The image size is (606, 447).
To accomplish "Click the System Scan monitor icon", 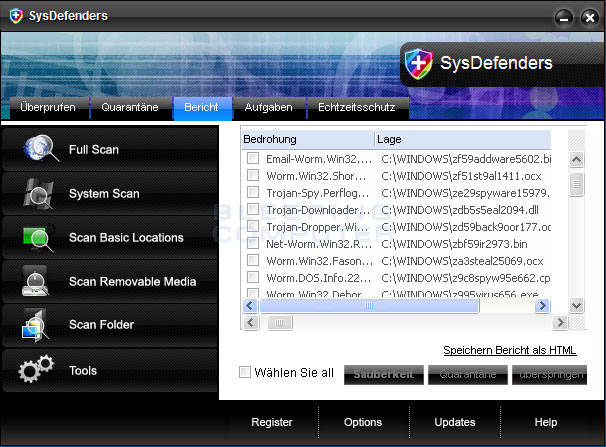I will [38, 193].
